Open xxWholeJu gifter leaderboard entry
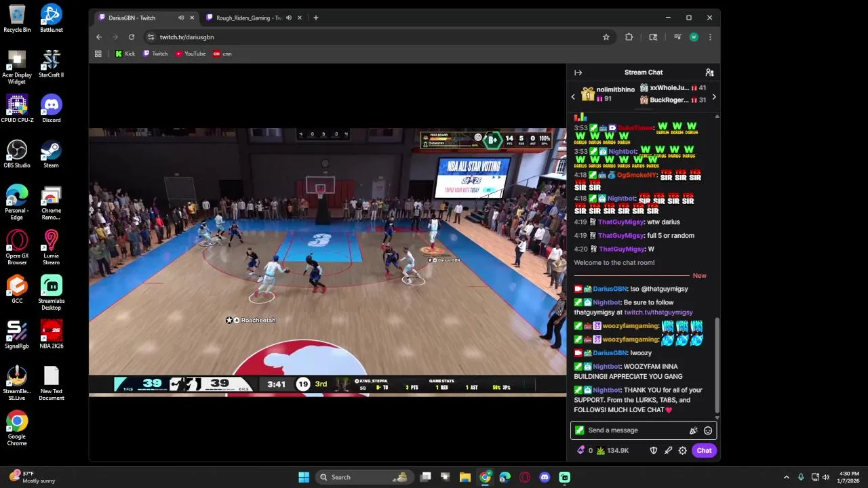The image size is (868, 488). 673,88
